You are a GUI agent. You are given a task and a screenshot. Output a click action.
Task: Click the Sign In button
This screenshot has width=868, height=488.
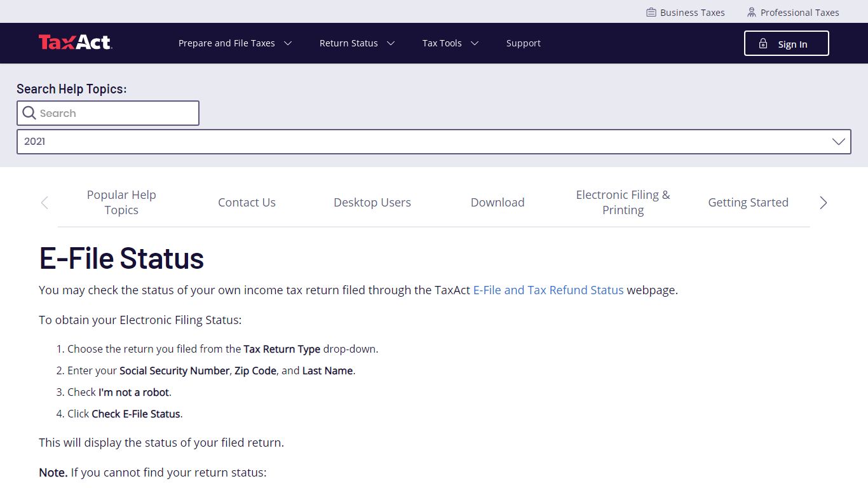click(x=787, y=43)
